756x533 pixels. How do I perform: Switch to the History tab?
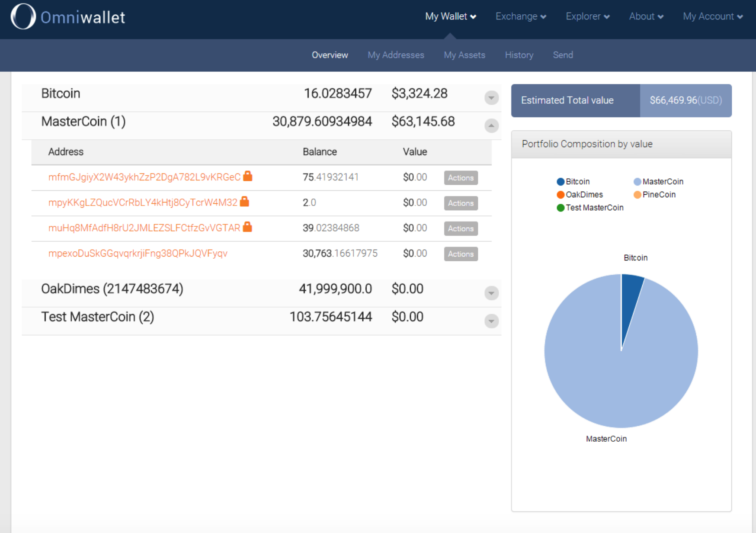coord(519,55)
